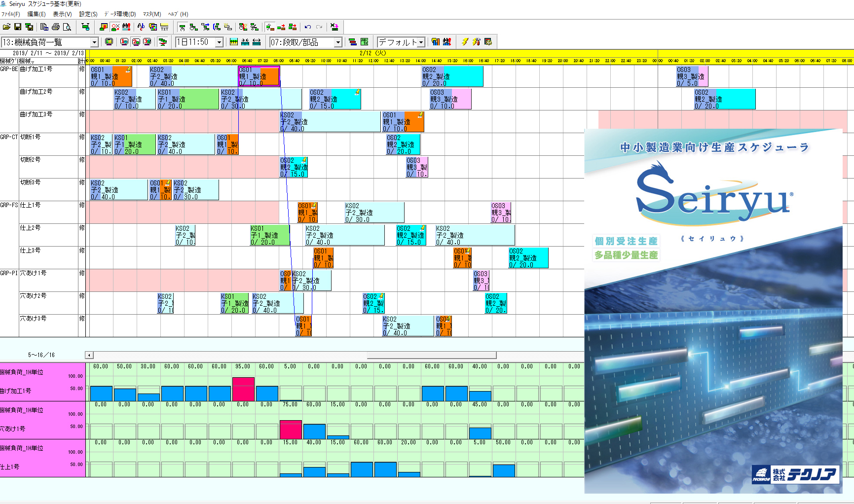
Task: Click the magenta arrow icon right of redo
Action: click(x=334, y=27)
